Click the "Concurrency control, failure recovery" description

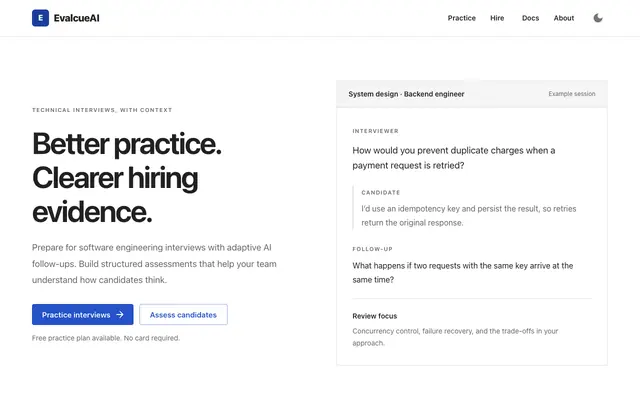click(x=455, y=337)
